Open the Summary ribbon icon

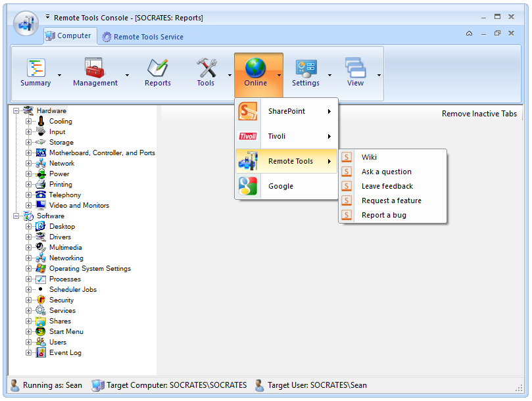pos(36,68)
